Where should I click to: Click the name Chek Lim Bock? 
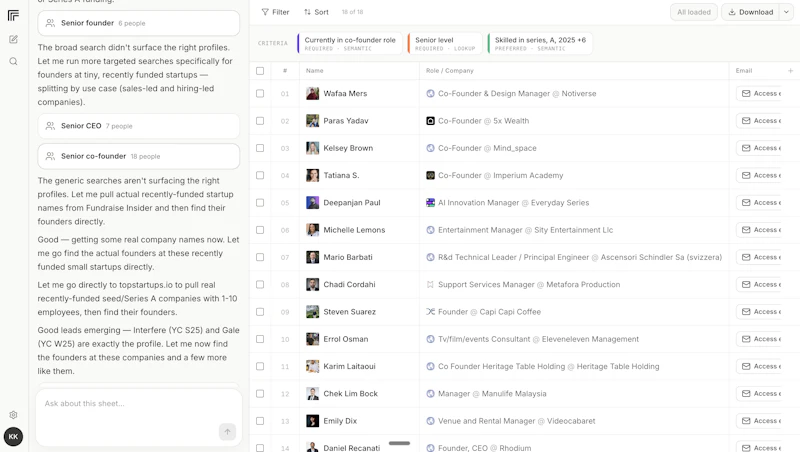pos(351,394)
